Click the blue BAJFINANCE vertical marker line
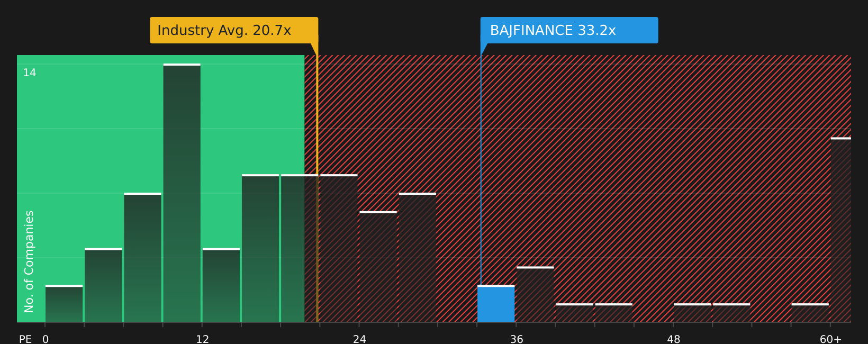The image size is (868, 344). pyautogui.click(x=481, y=170)
